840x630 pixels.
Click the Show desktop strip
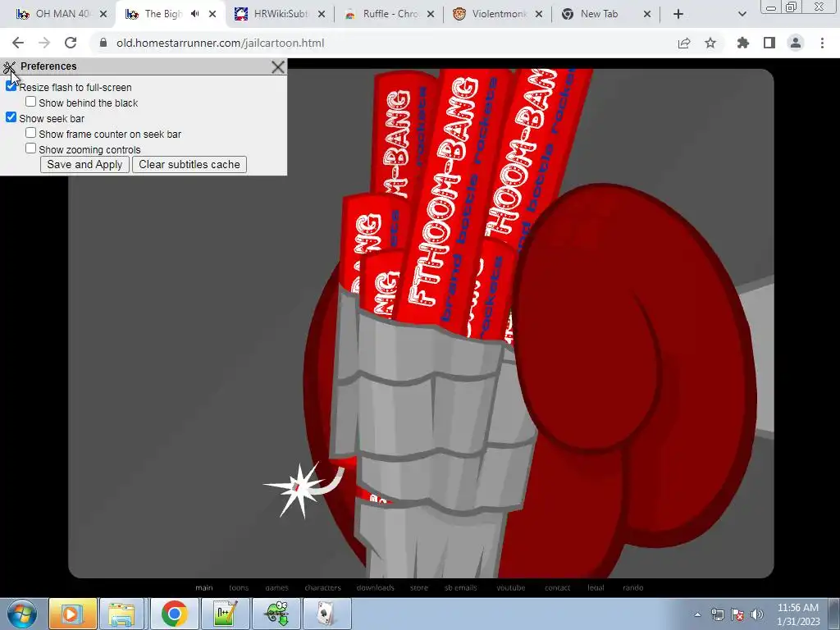(x=834, y=614)
